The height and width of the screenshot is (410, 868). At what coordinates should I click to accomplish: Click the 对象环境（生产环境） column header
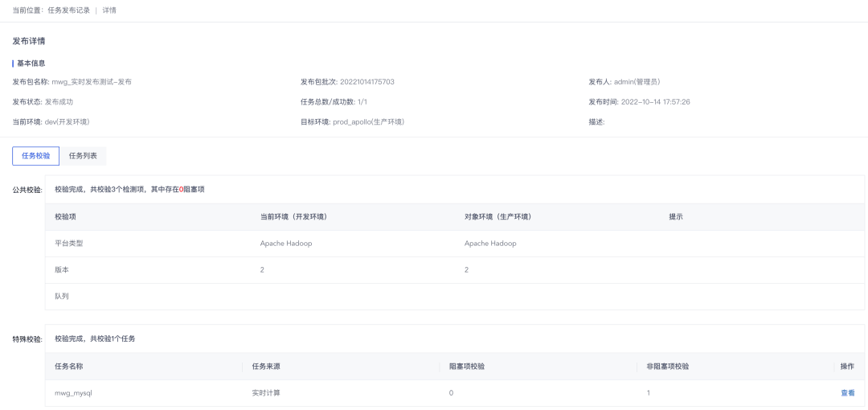(x=497, y=217)
